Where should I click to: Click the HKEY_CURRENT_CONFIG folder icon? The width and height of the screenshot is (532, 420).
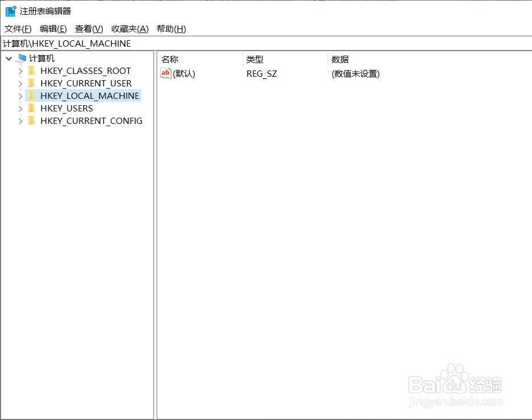coord(31,121)
